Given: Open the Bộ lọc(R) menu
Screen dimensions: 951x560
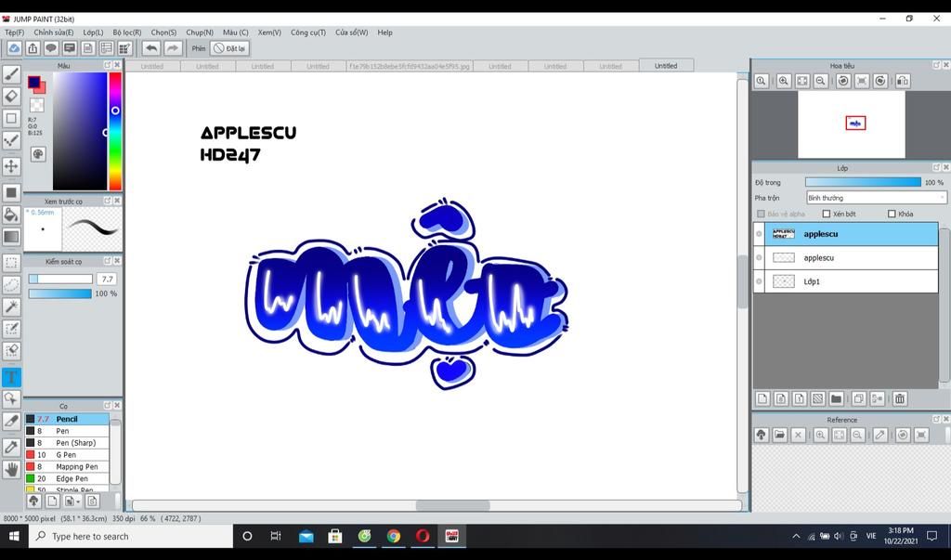Looking at the screenshot, I should tap(126, 33).
